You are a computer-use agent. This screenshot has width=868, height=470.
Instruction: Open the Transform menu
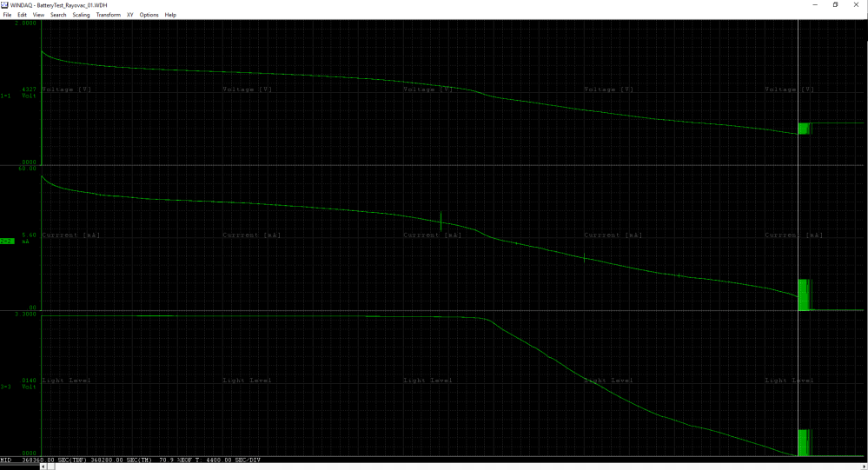[x=108, y=15]
